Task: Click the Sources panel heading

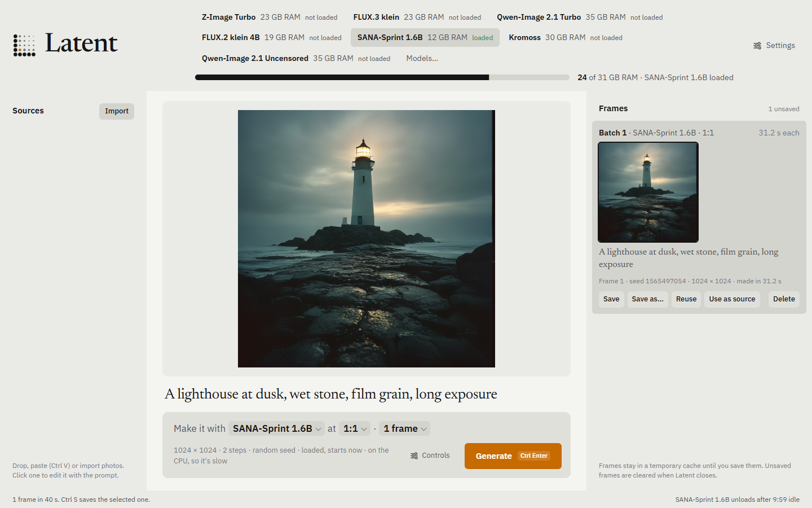Action: (28, 111)
